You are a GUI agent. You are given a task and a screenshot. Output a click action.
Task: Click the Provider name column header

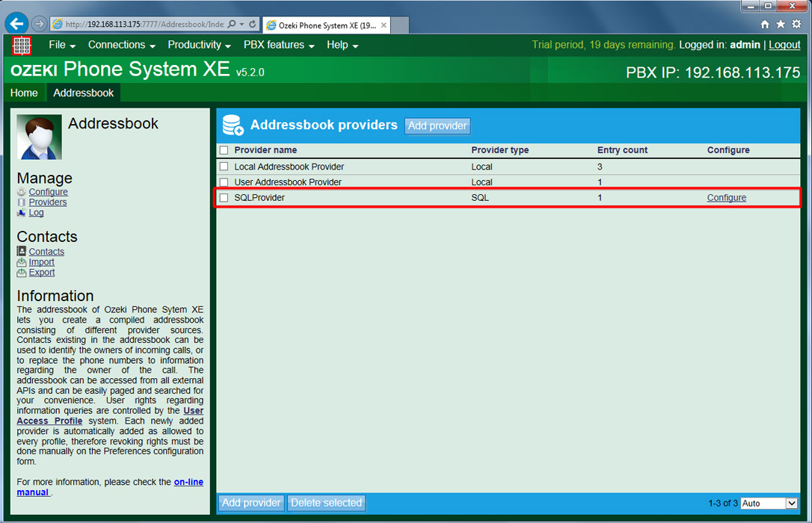click(x=265, y=150)
